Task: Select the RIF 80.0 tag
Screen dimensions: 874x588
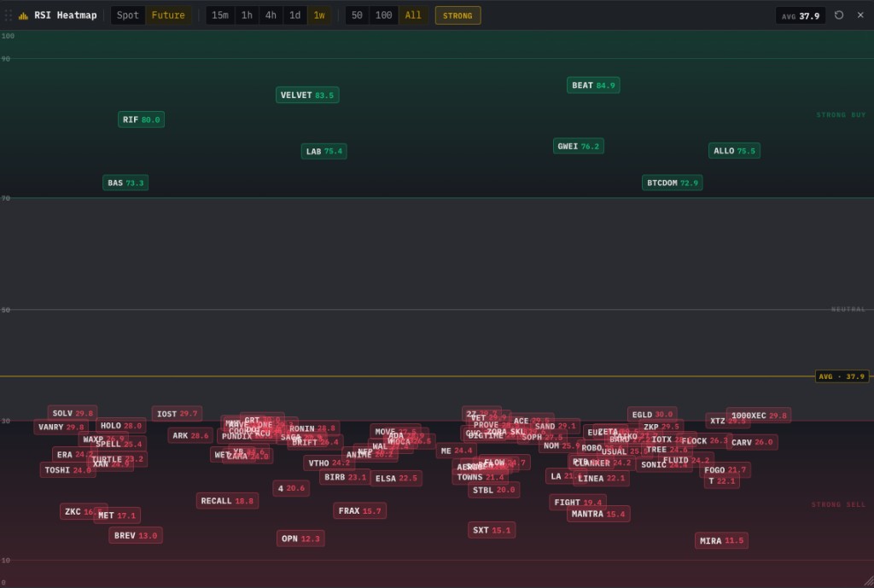Action: pos(141,119)
